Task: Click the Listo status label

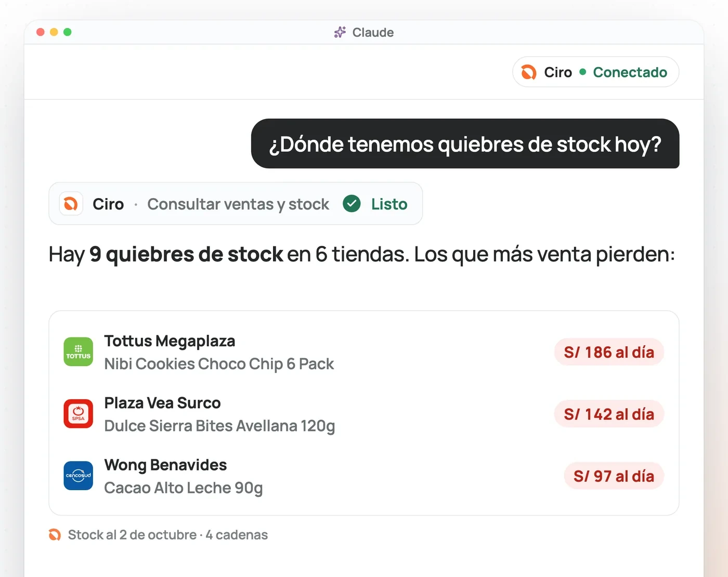Action: (389, 204)
